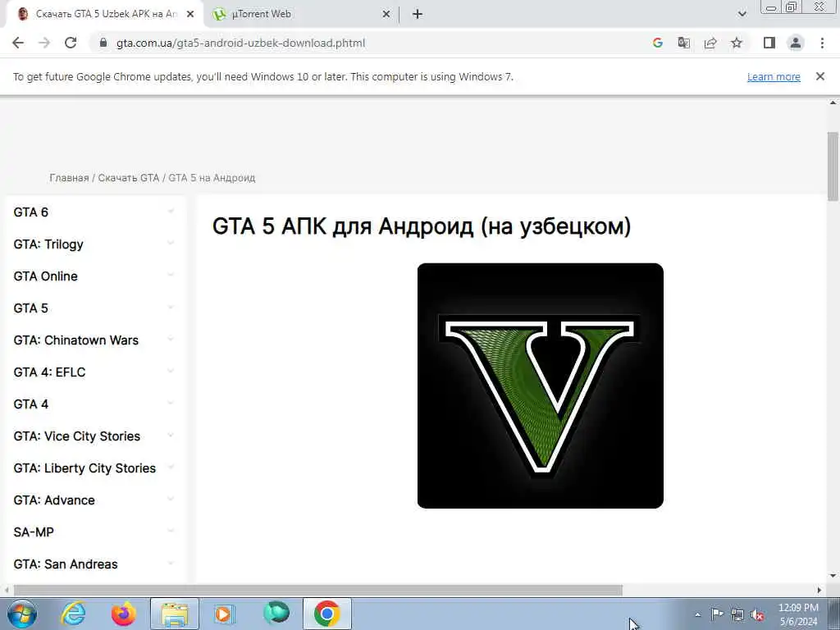
Task: Close the GTA 5 Uzbek APK tab
Action: point(190,15)
